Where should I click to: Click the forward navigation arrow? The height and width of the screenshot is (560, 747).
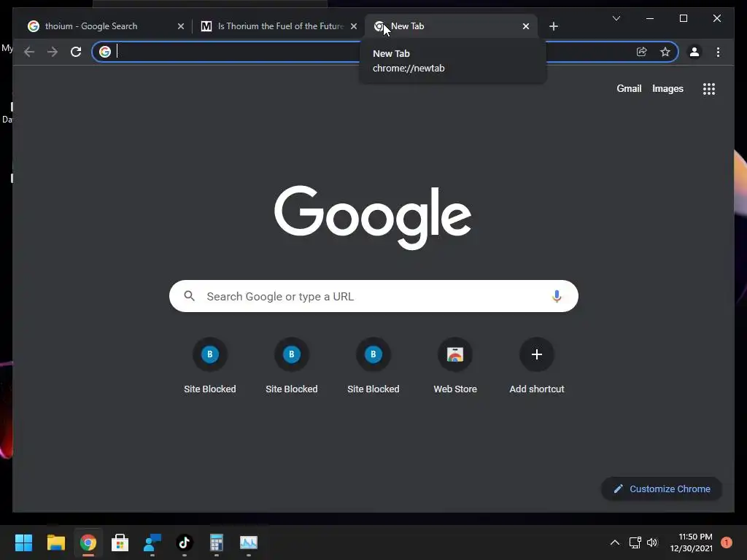pyautogui.click(x=53, y=52)
